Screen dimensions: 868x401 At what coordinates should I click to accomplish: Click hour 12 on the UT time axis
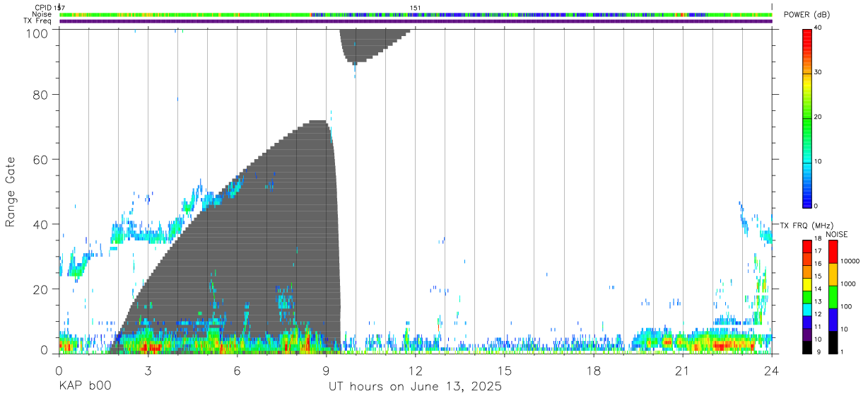416,371
